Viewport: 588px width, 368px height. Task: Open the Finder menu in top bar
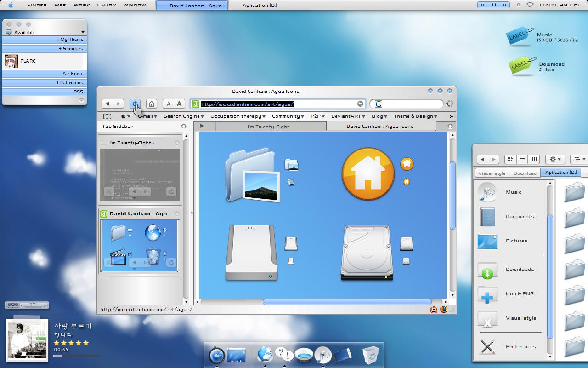tap(37, 5)
